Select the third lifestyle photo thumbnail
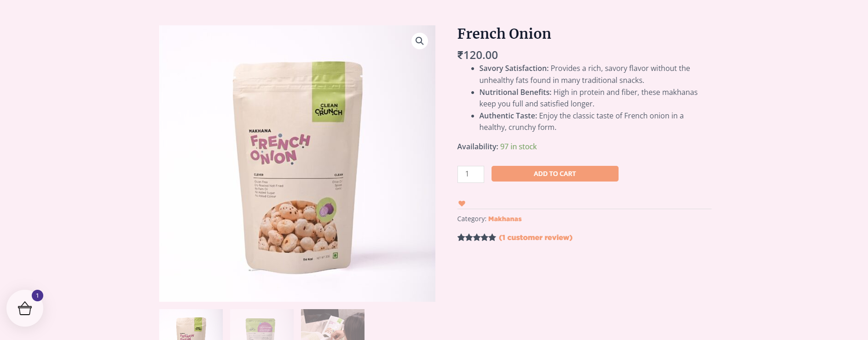This screenshot has height=340, width=868. pos(332,325)
